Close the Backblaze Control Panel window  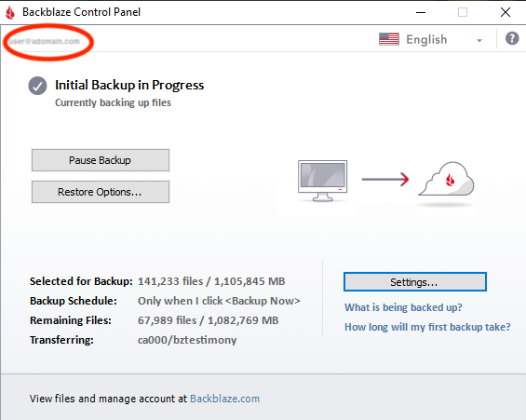tap(506, 12)
